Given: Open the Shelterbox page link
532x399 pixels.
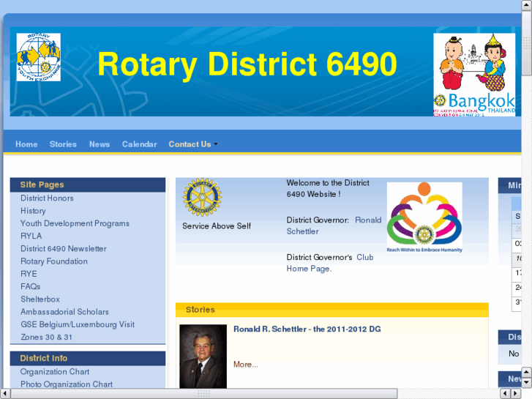Looking at the screenshot, I should point(40,299).
